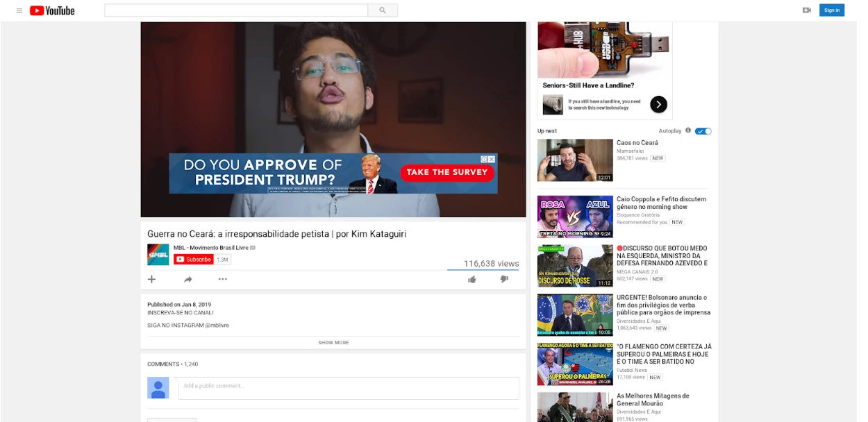Open the MBL - Movimento Brasil Livre channel
This screenshot has width=868, height=422.
tap(212, 248)
